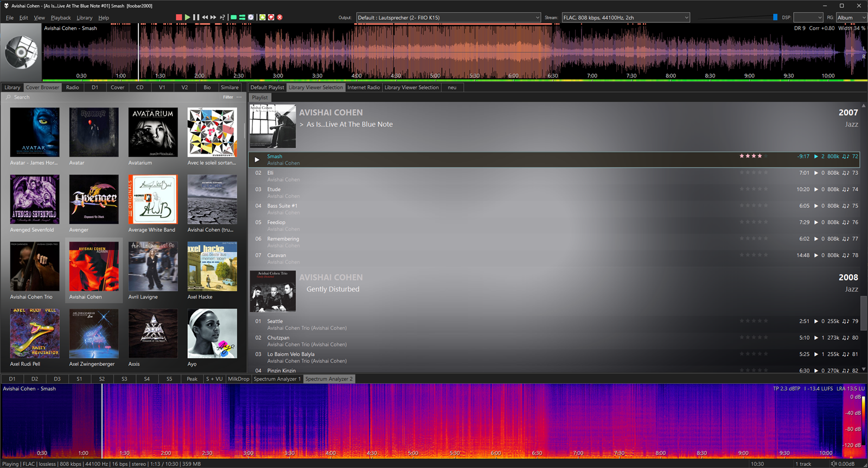
Task: Open the Output device dropdown
Action: click(448, 17)
